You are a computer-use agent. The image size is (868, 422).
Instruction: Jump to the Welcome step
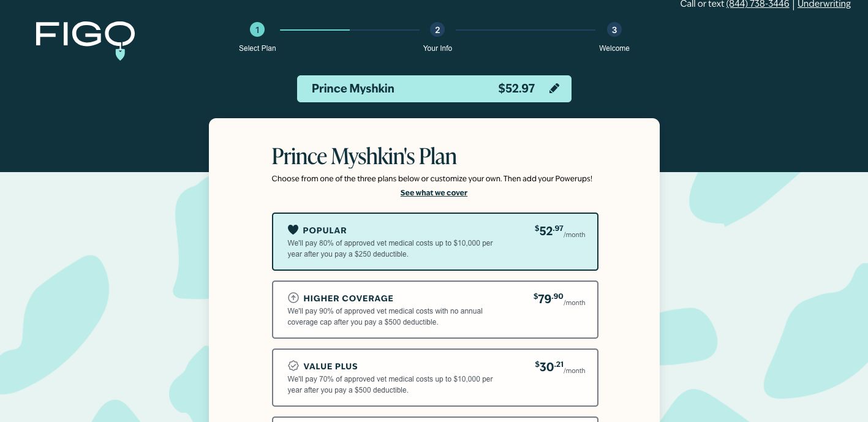614,48
